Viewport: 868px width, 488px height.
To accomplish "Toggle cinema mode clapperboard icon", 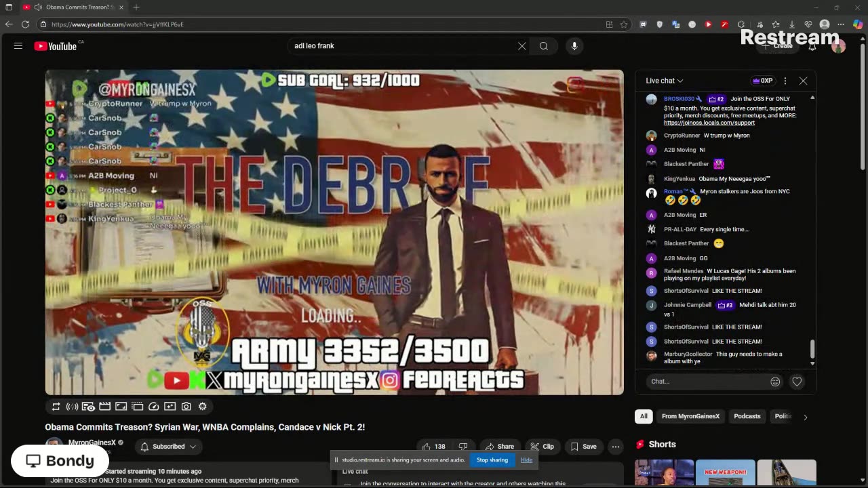I will click(x=104, y=407).
